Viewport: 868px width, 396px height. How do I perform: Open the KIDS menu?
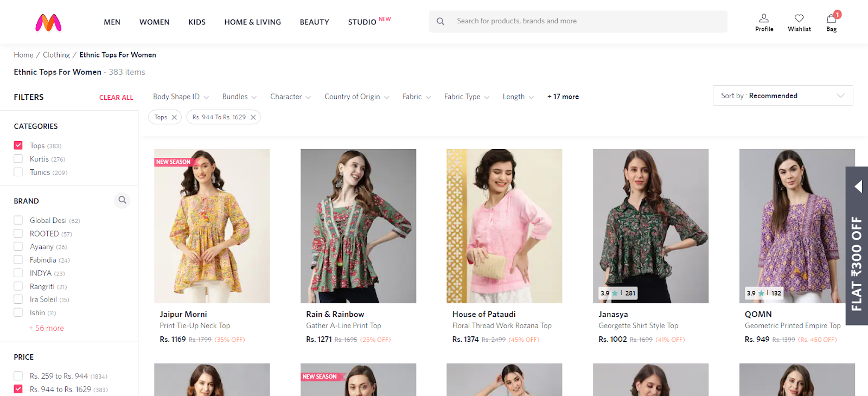point(197,22)
